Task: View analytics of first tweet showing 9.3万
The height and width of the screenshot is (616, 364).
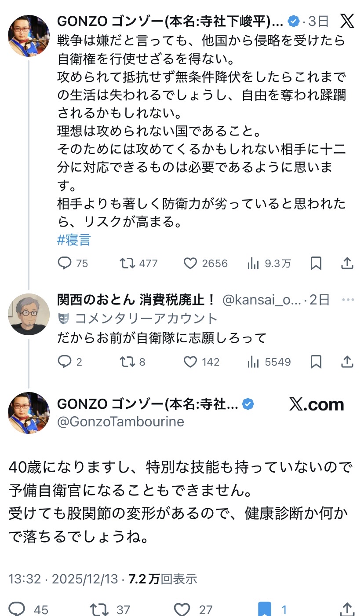Action: click(x=253, y=263)
